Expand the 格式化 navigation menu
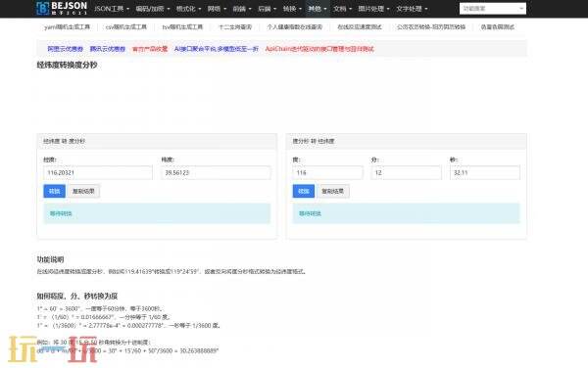 coord(188,9)
